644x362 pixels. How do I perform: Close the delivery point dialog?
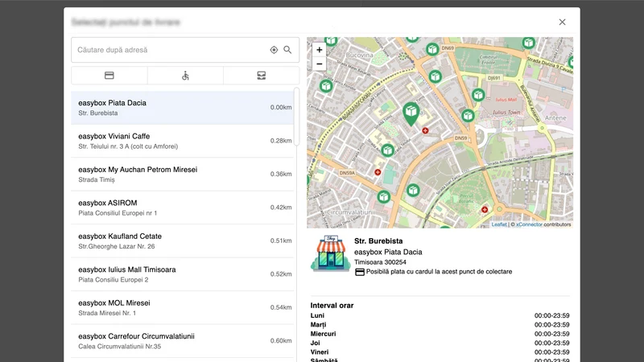click(562, 23)
